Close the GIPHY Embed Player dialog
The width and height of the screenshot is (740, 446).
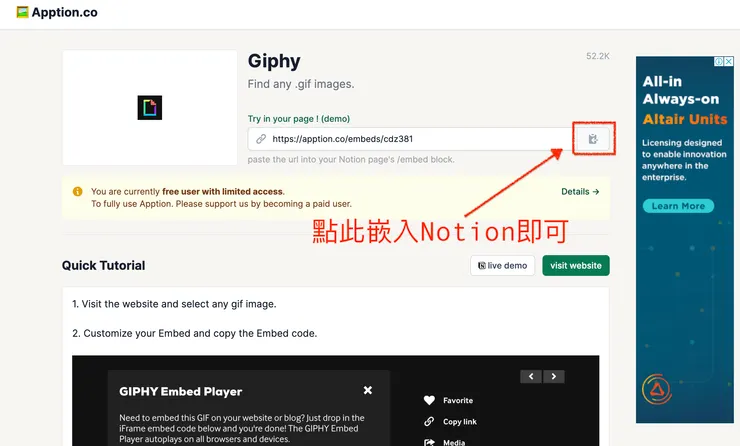pyautogui.click(x=368, y=390)
